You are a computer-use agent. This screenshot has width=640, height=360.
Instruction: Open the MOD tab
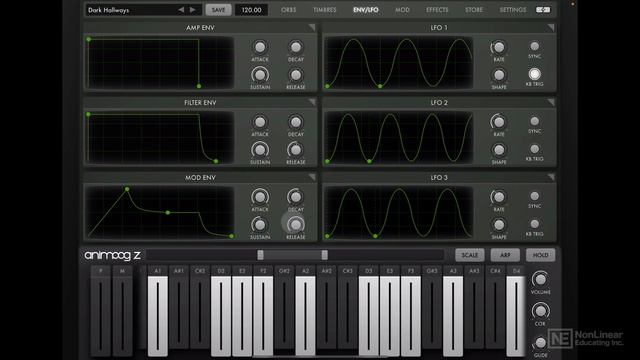(x=402, y=10)
